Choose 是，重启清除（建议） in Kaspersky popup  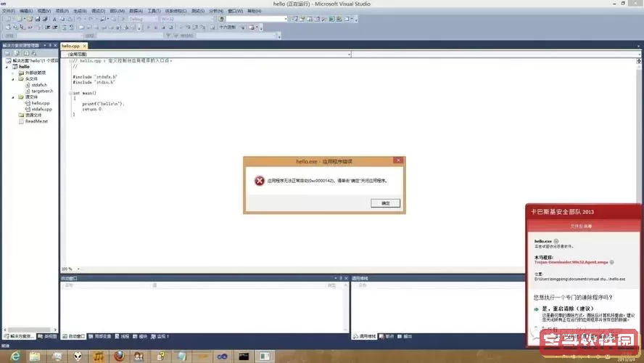(567, 309)
